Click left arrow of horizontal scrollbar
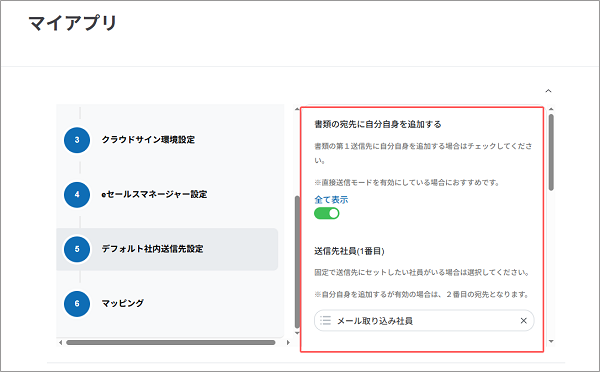This screenshot has width=600, height=372. (x=60, y=343)
